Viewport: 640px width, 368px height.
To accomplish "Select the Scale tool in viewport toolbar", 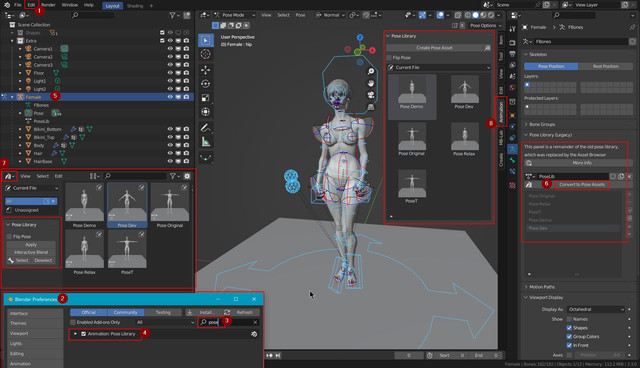I will [206, 98].
